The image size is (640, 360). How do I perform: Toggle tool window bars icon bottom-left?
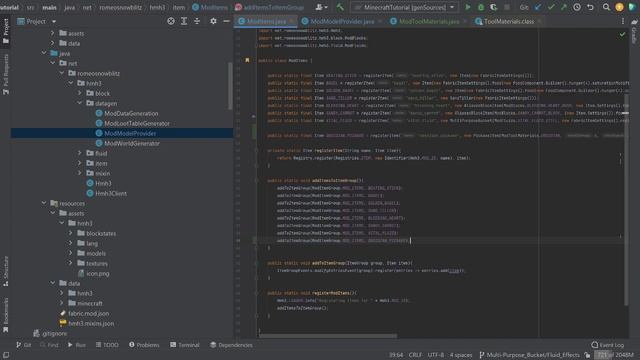pos(6,355)
